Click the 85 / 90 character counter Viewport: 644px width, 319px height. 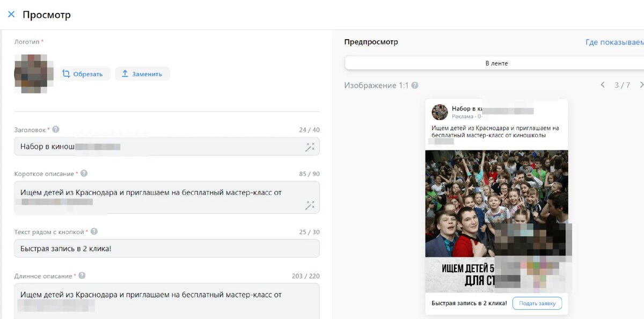309,173
